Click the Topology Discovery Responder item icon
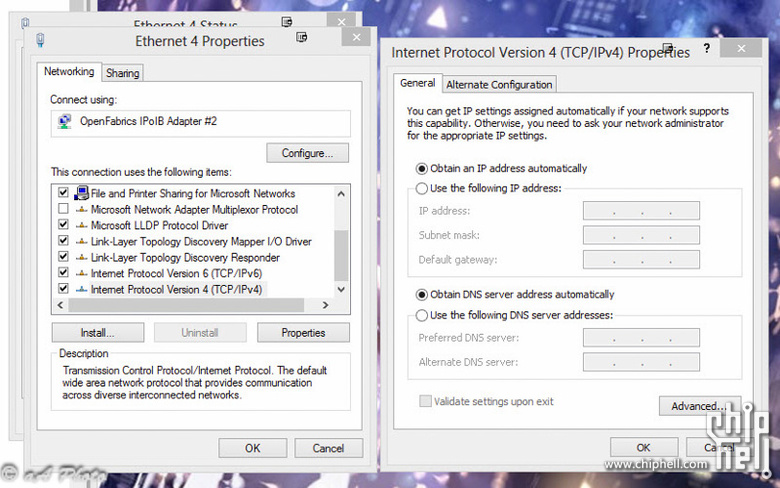The width and height of the screenshot is (780, 488). [x=82, y=258]
